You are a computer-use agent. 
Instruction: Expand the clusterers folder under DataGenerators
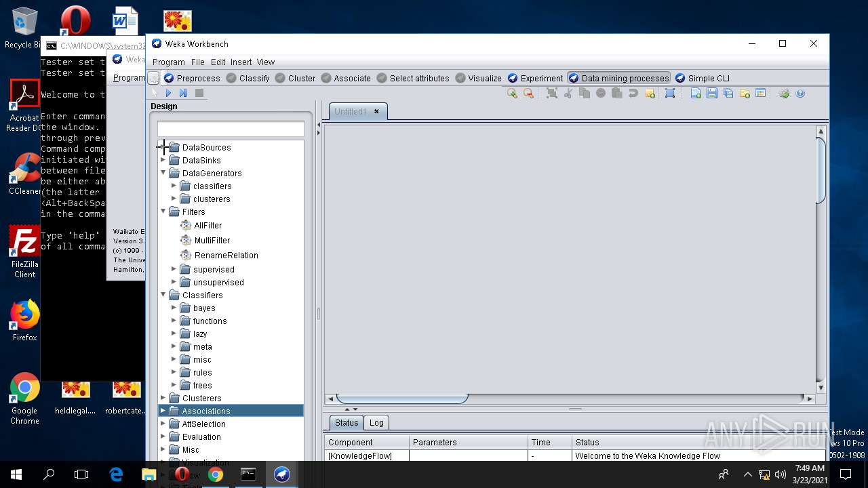[x=174, y=199]
